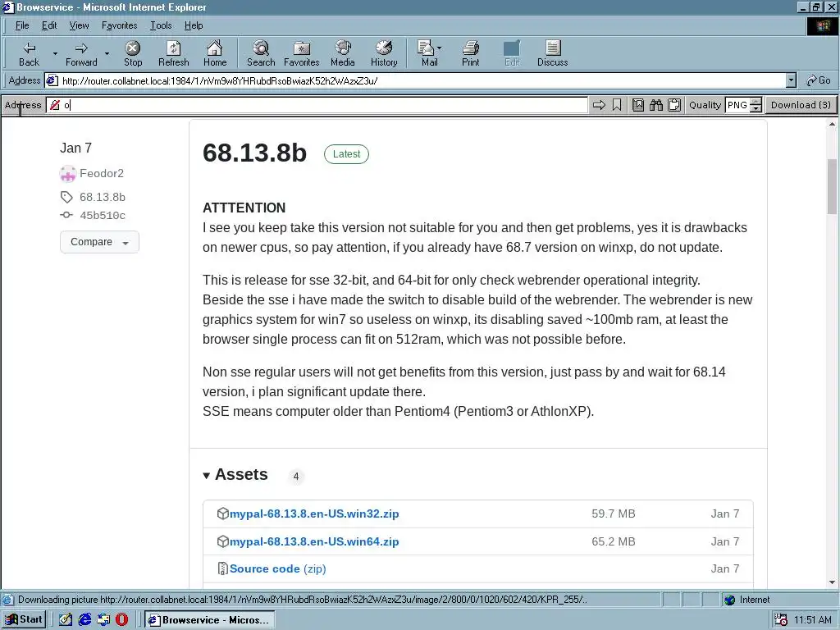840x630 pixels.
Task: Increase Quality with the stepper up arrow
Action: coord(756,101)
